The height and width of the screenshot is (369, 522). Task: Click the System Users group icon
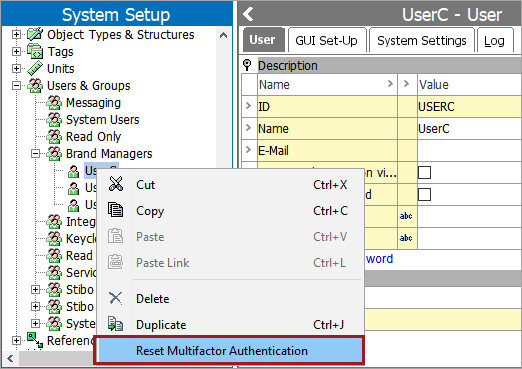[54, 120]
